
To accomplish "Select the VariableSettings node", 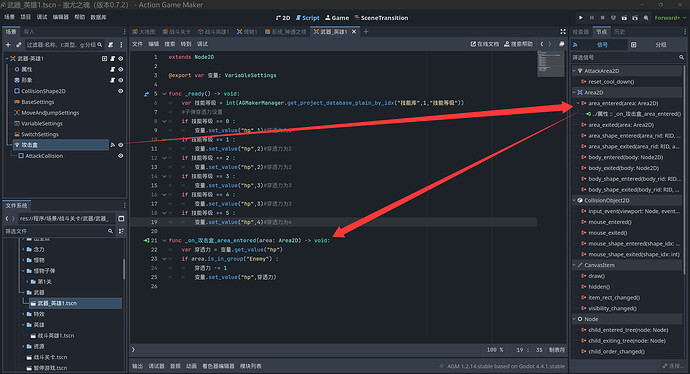I will 42,123.
